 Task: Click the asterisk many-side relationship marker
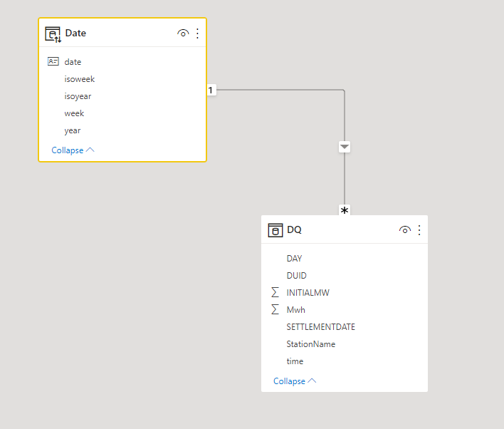345,210
